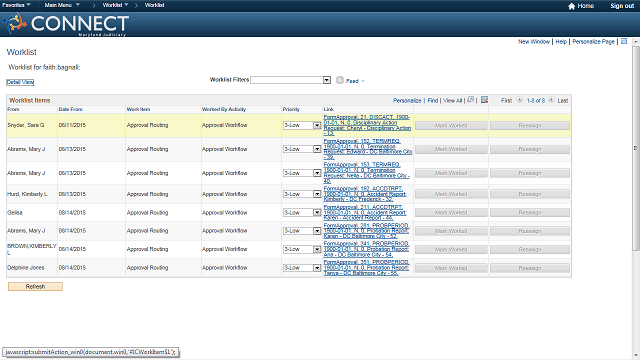Open FormApproval 211 ACCDTRPT Accident Report link
Viewport: 640px width, 360px height.
[365, 213]
